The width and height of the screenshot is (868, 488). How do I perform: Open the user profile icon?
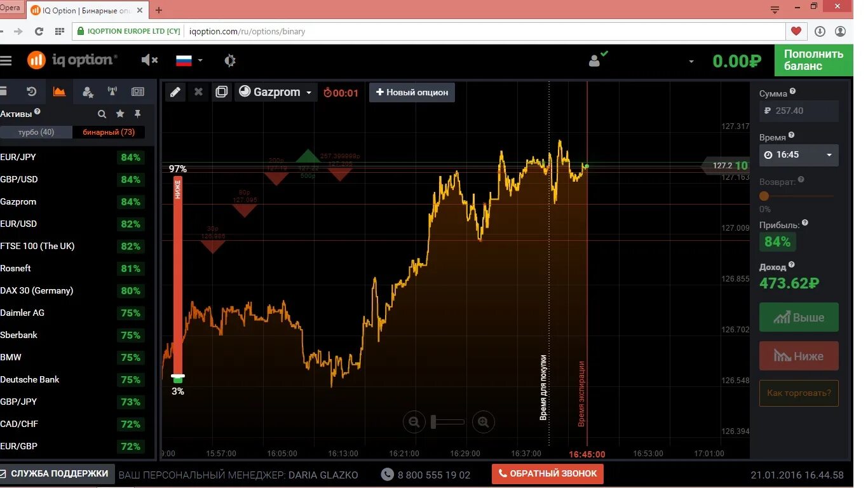pyautogui.click(x=594, y=61)
